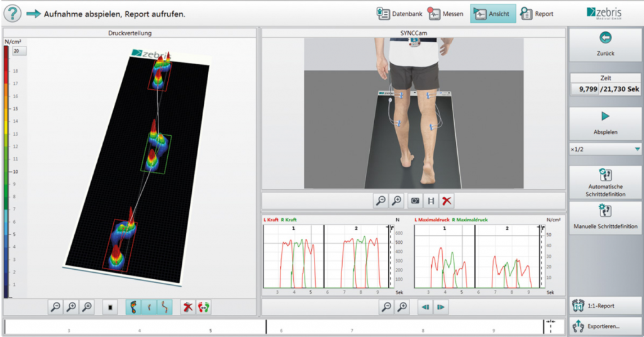
Task: Open Manuelle Schrittdefinition
Action: [606, 218]
